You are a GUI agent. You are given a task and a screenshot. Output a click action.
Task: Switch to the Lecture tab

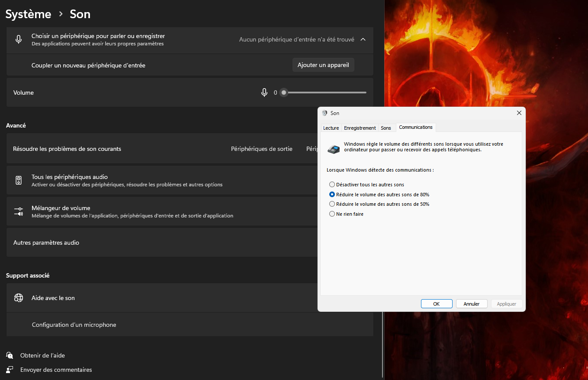pos(331,128)
